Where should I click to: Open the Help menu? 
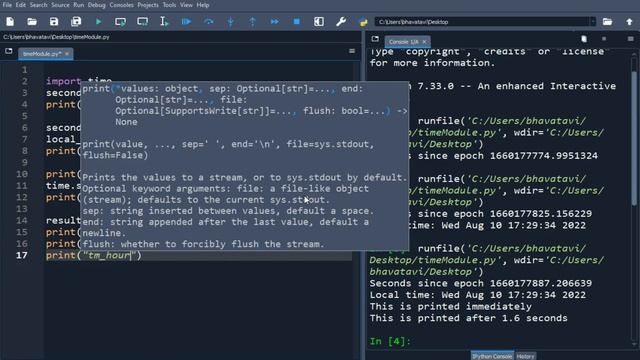[x=203, y=5]
